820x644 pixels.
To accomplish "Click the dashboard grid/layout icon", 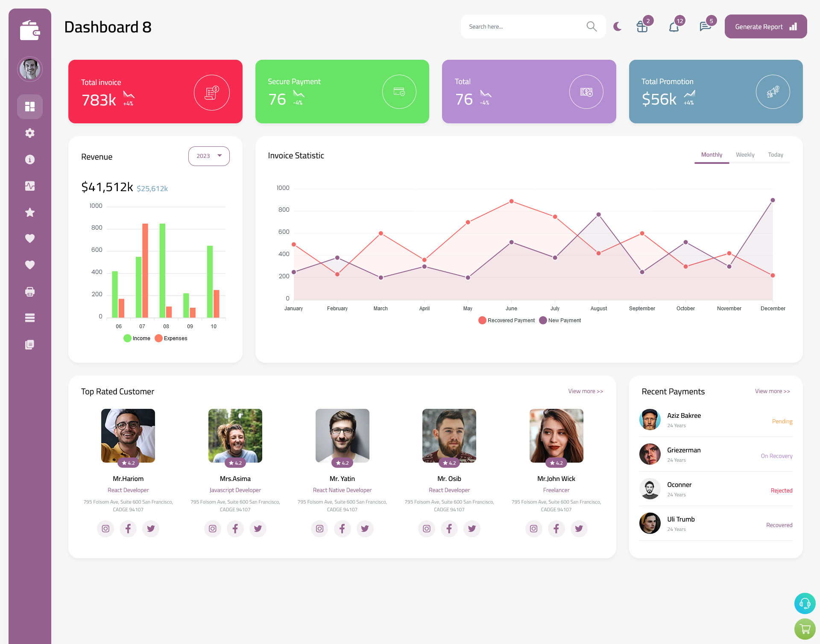I will (30, 106).
